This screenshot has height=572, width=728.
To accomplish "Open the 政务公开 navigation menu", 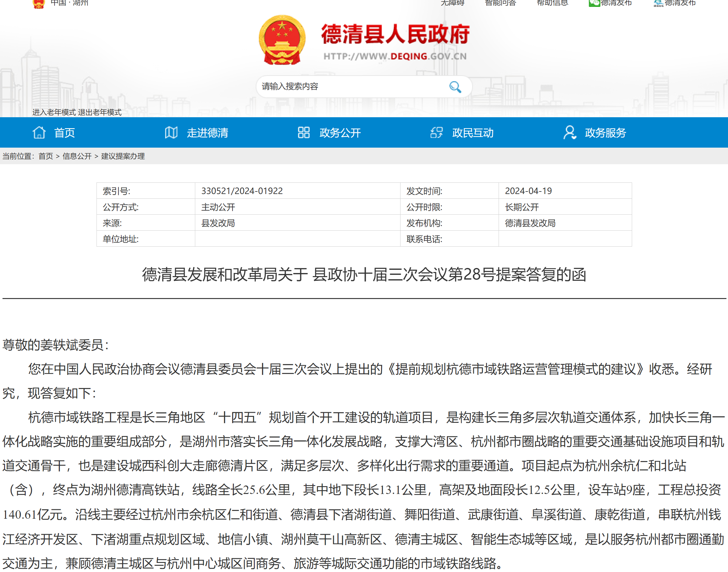I will (x=340, y=133).
